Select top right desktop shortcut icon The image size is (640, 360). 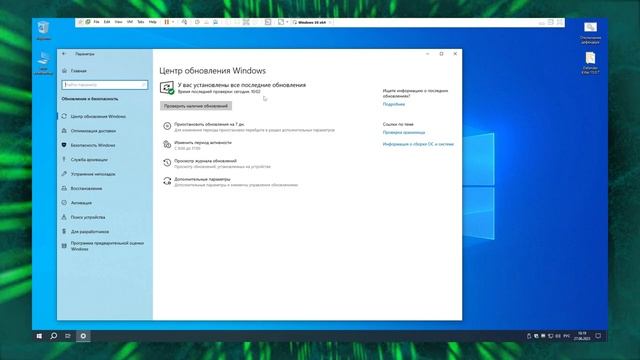(x=590, y=33)
